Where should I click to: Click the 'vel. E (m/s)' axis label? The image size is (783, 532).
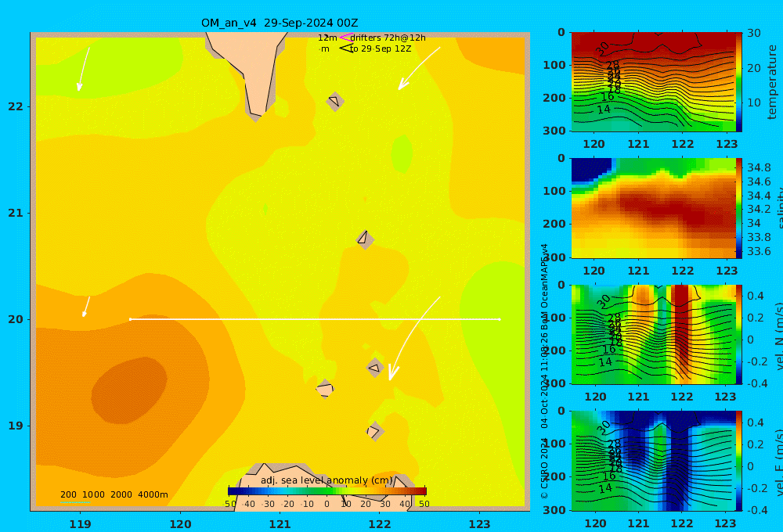[779, 462]
